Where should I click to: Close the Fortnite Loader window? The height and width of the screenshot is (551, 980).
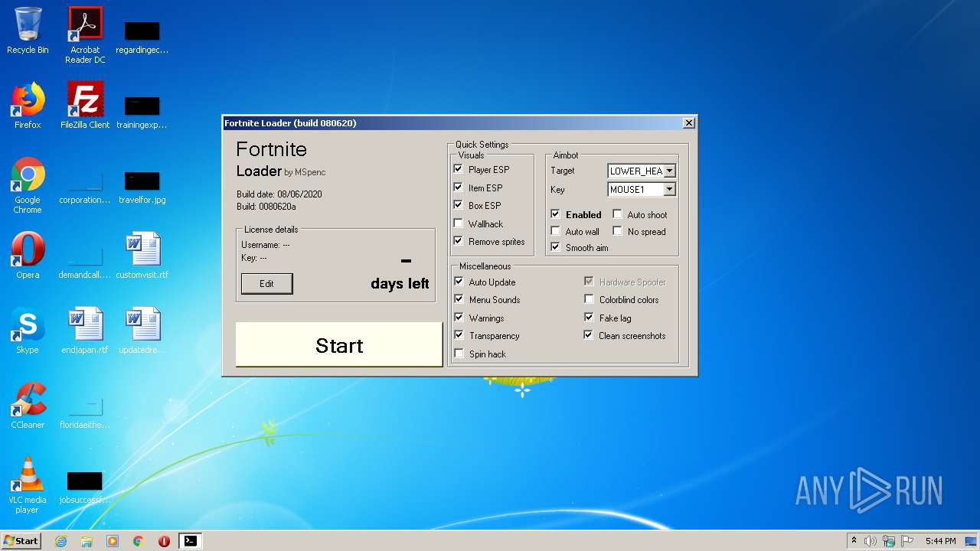688,123
